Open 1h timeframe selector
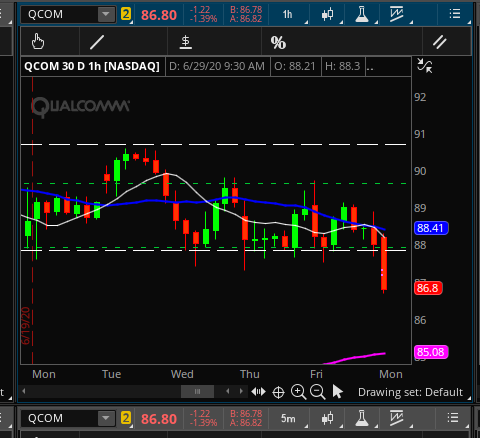This screenshot has width=480, height=438. pos(288,14)
